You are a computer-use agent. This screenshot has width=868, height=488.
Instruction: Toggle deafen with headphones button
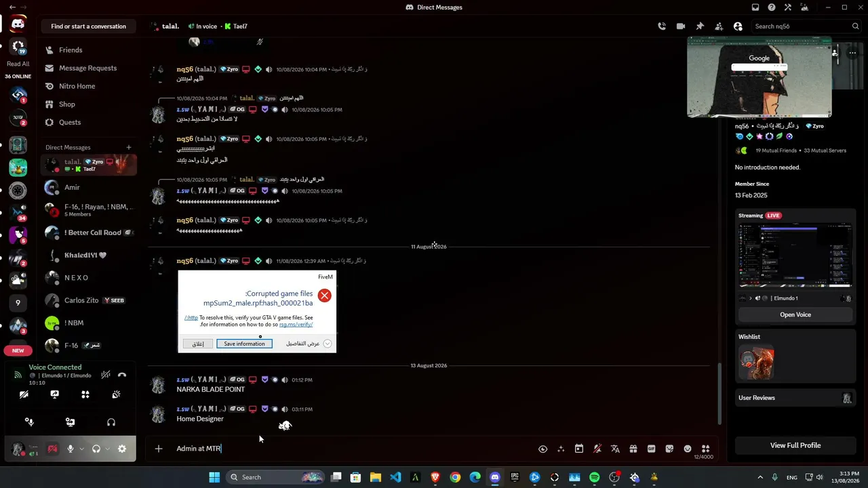coord(96,449)
